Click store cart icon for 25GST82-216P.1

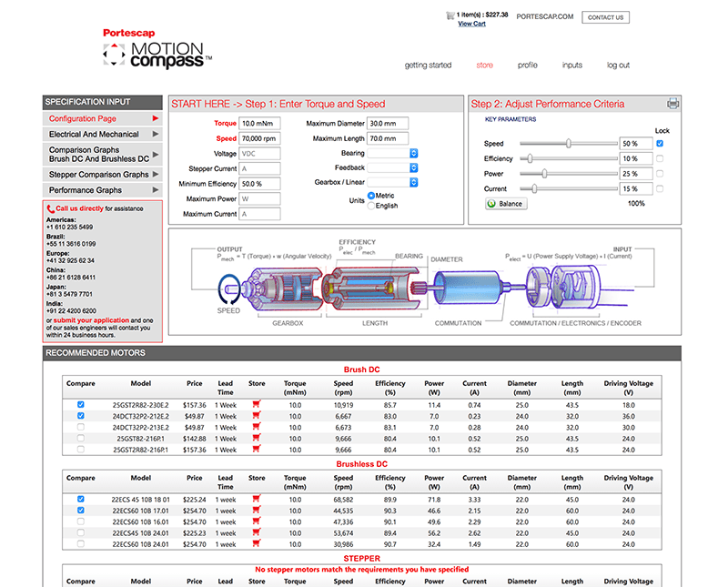tap(257, 438)
